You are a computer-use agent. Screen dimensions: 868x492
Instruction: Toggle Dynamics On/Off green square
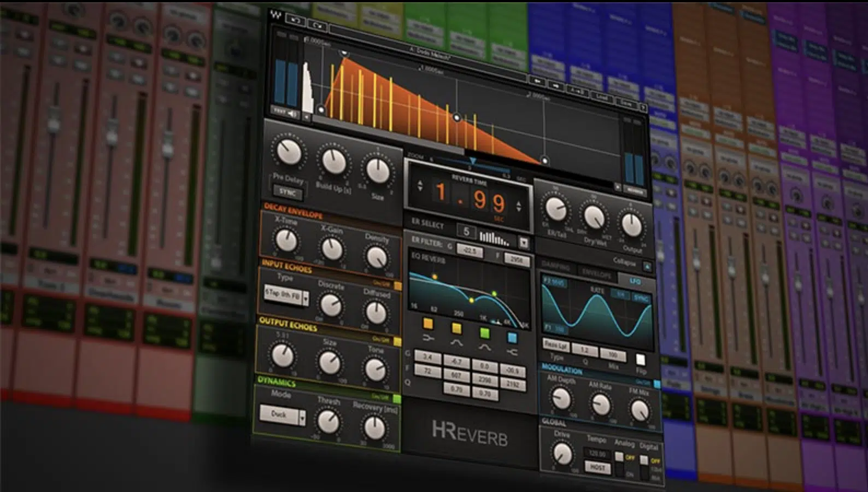[397, 400]
